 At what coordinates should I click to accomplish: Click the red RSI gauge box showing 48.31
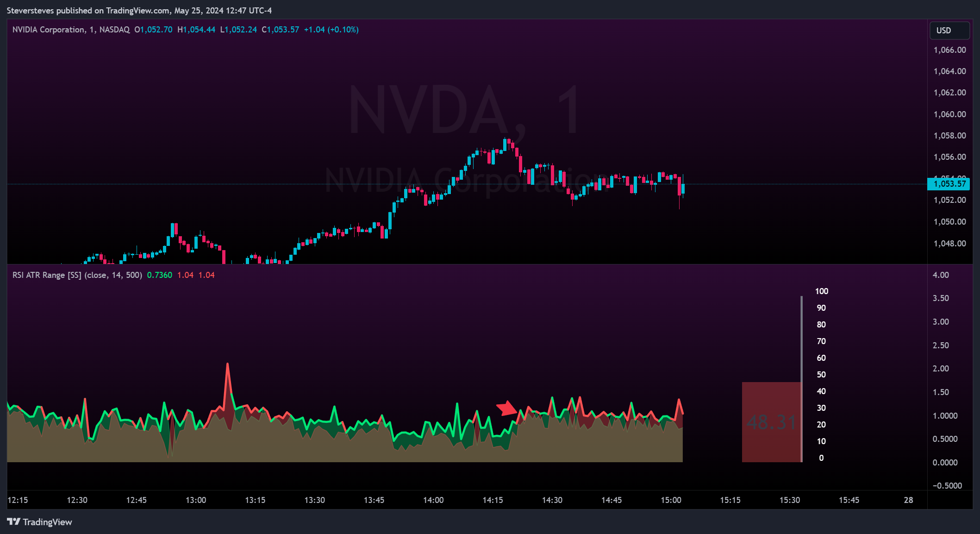[772, 422]
